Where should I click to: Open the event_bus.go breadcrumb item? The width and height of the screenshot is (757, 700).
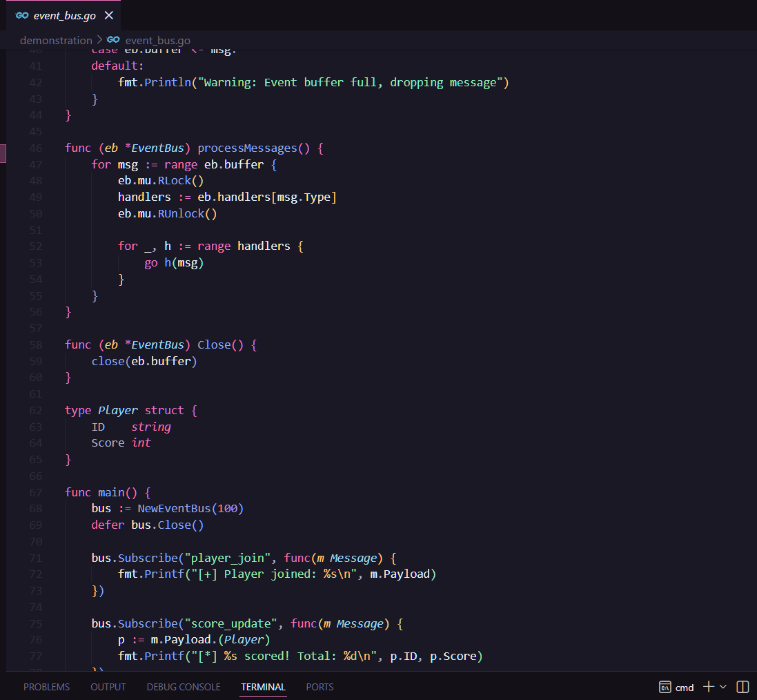click(157, 40)
